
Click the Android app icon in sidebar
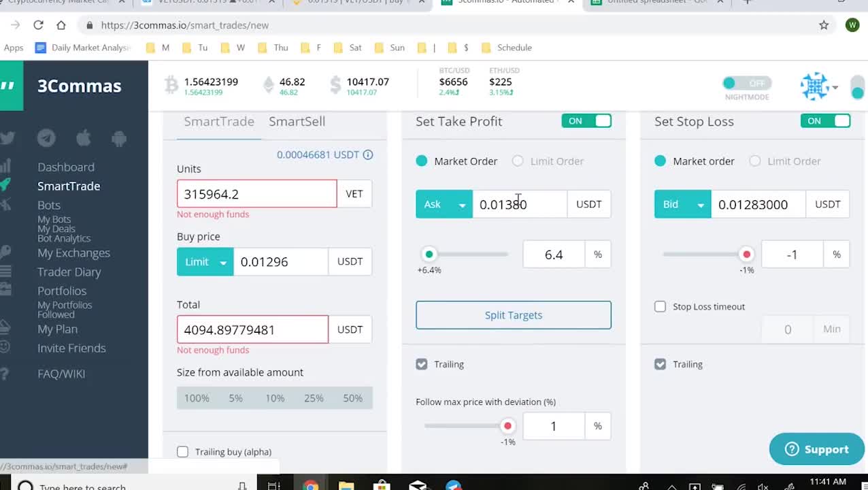click(x=119, y=138)
